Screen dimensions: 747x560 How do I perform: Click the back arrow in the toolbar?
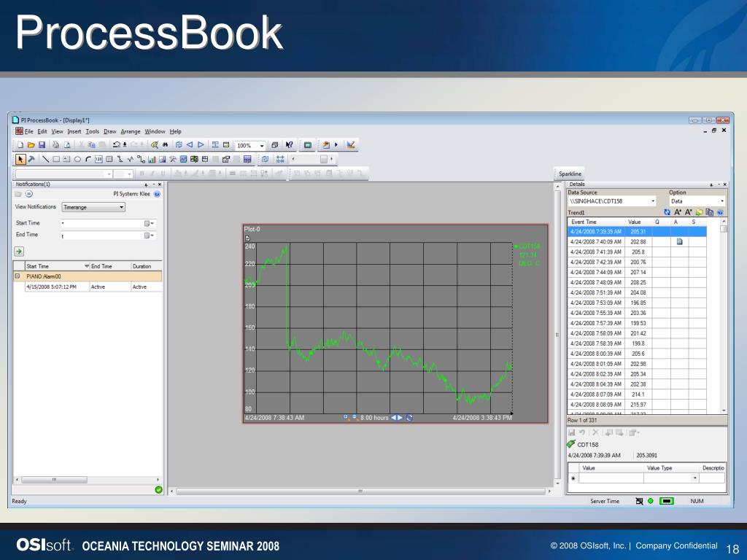coord(190,145)
